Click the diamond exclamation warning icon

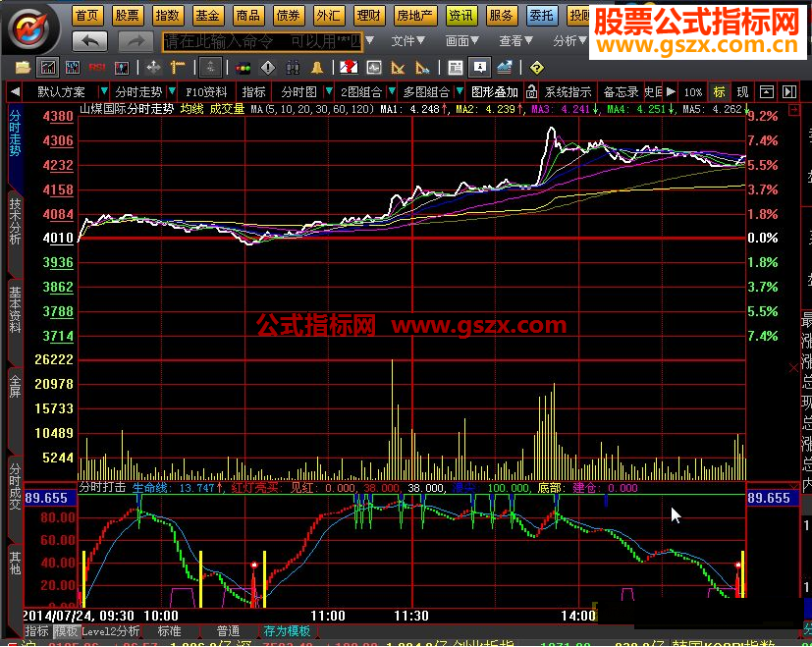tap(268, 68)
